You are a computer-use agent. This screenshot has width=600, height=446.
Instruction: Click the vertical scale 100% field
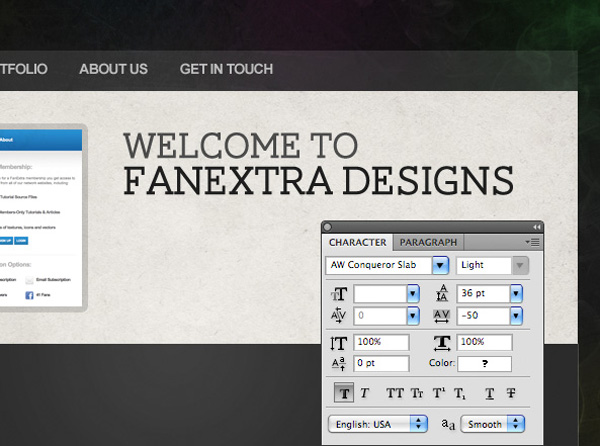382,342
